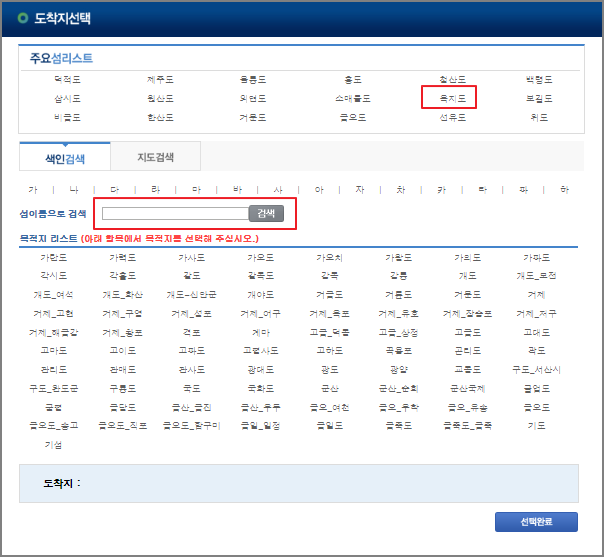Filter by index letter 하

click(x=564, y=190)
